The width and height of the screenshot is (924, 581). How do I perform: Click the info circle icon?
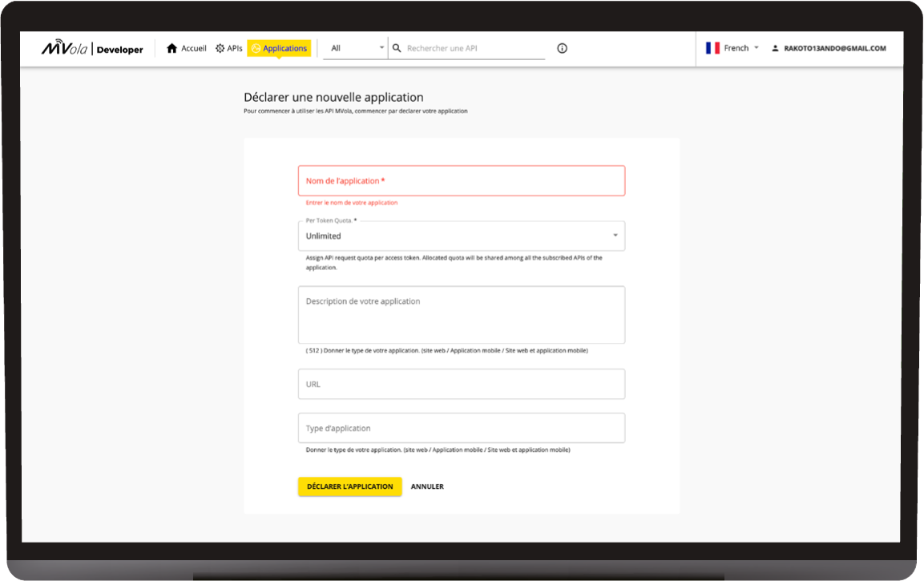click(562, 48)
